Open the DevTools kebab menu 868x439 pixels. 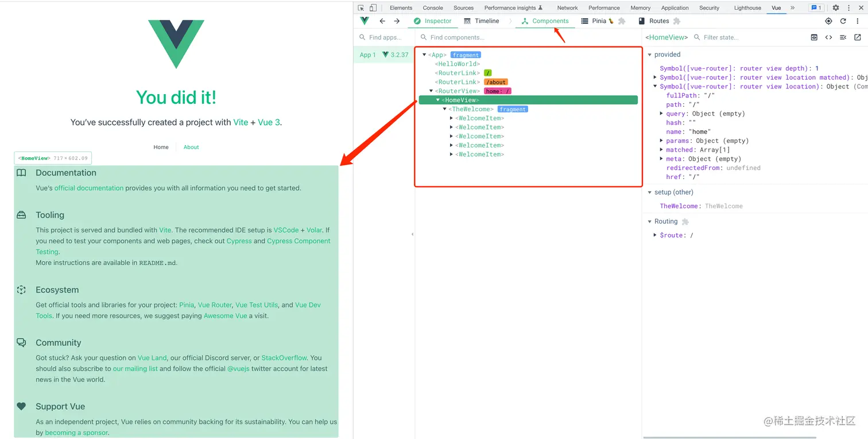click(849, 8)
